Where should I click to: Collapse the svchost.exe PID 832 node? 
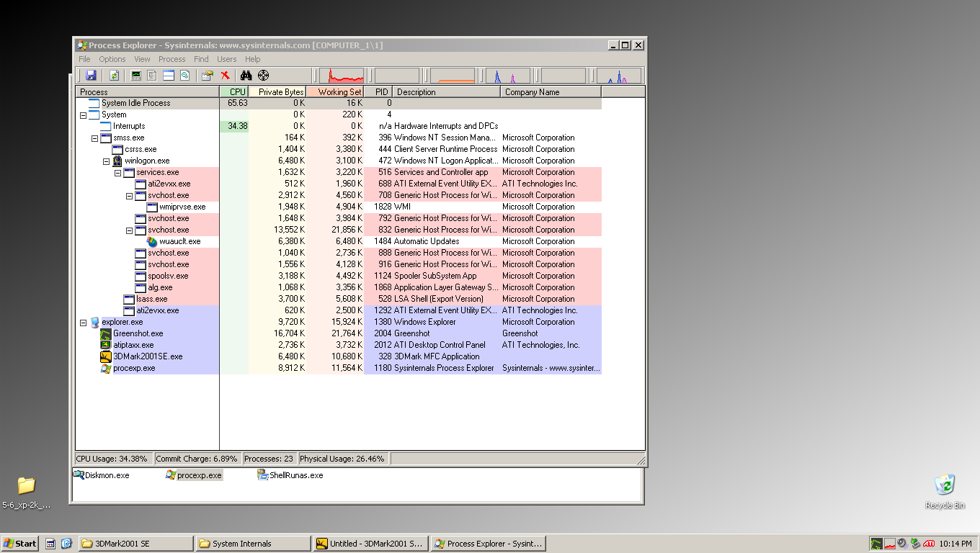point(129,230)
